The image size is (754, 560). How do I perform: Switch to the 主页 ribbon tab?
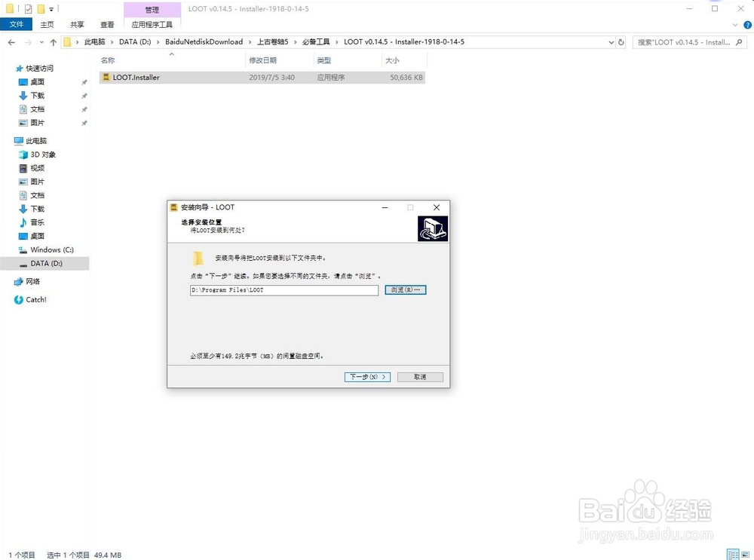point(47,25)
